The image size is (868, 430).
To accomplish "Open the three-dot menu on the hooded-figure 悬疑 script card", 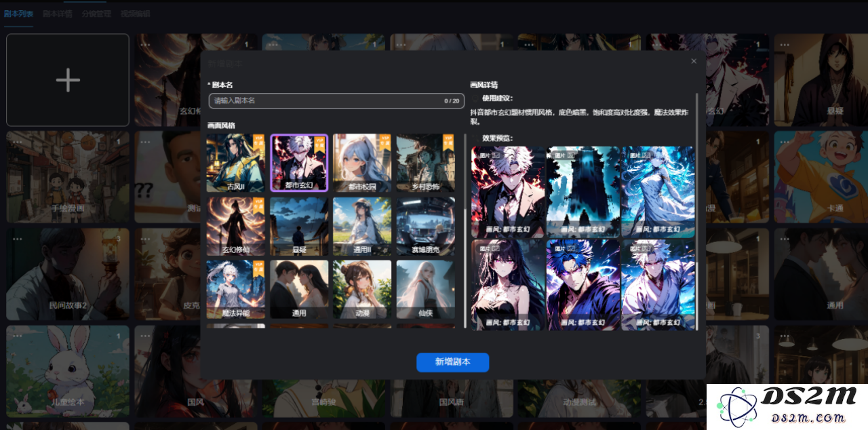I will (785, 45).
